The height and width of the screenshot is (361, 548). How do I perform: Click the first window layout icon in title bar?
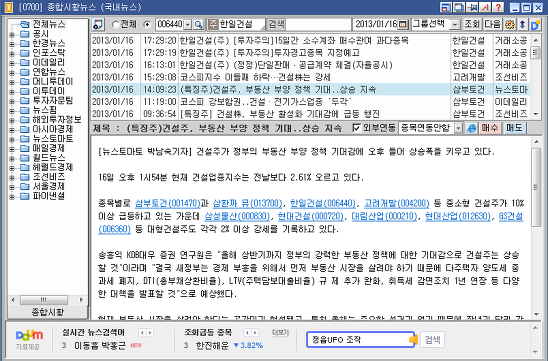coord(445,7)
